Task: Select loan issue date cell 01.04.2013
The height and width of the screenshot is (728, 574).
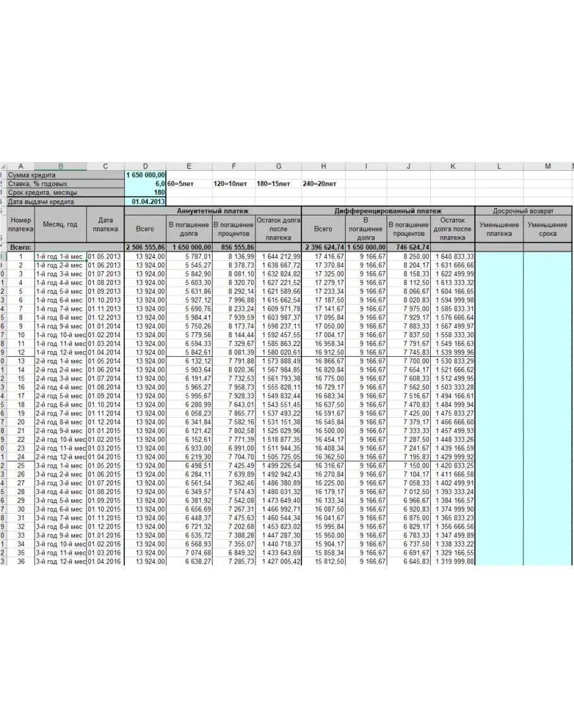Action: 146,202
